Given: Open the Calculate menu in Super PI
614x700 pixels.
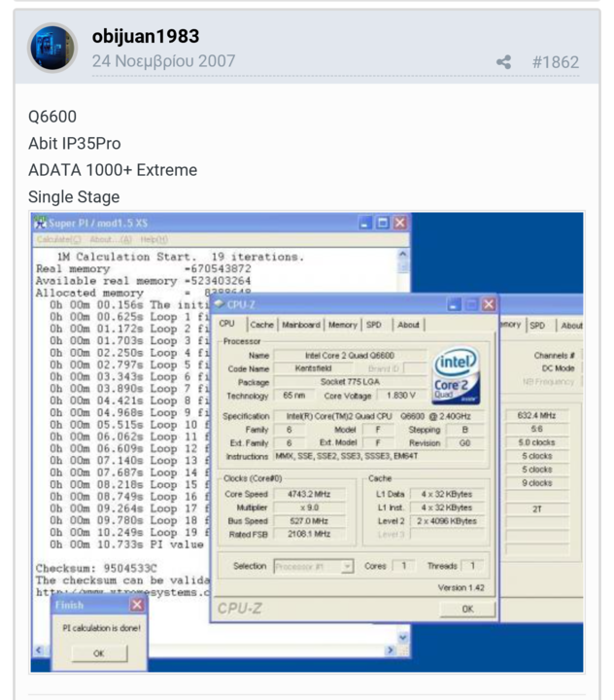Looking at the screenshot, I should click(x=59, y=240).
